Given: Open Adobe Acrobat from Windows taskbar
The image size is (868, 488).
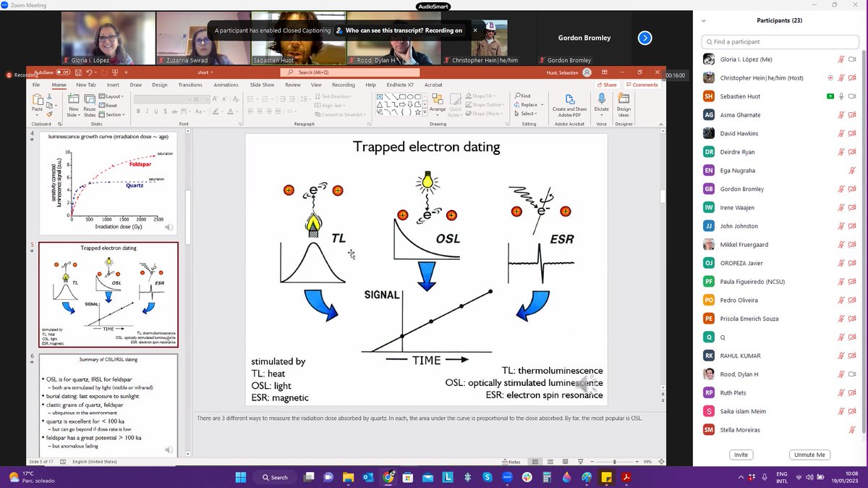Looking at the screenshot, I should pyautogui.click(x=626, y=478).
